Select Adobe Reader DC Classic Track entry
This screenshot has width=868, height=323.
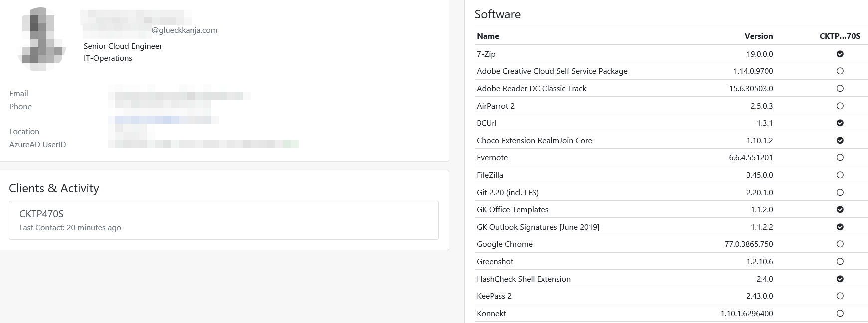[532, 88]
